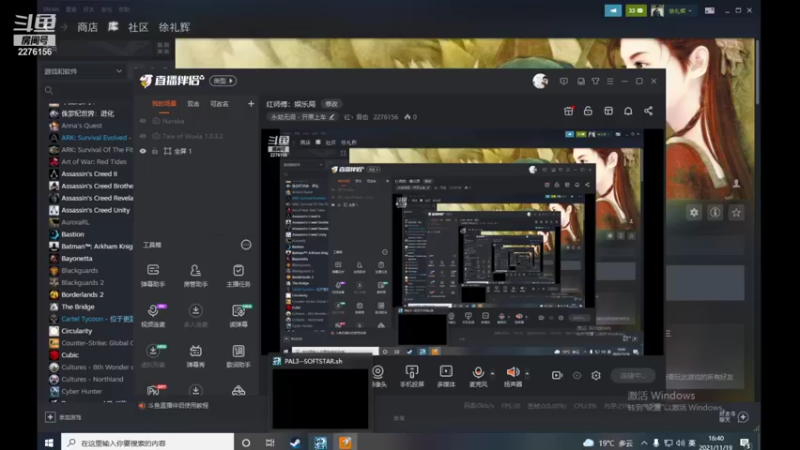This screenshot has width=800, height=450.
Task: Click the Windows search input field
Action: click(x=147, y=443)
